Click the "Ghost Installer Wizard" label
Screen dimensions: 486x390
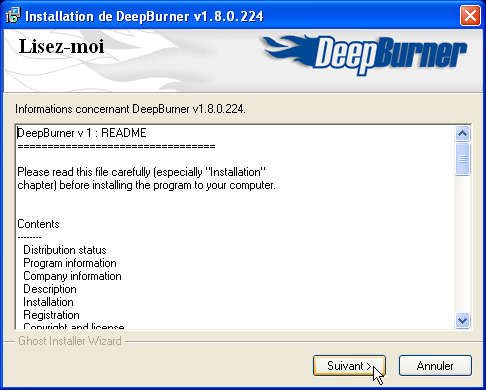(70, 341)
